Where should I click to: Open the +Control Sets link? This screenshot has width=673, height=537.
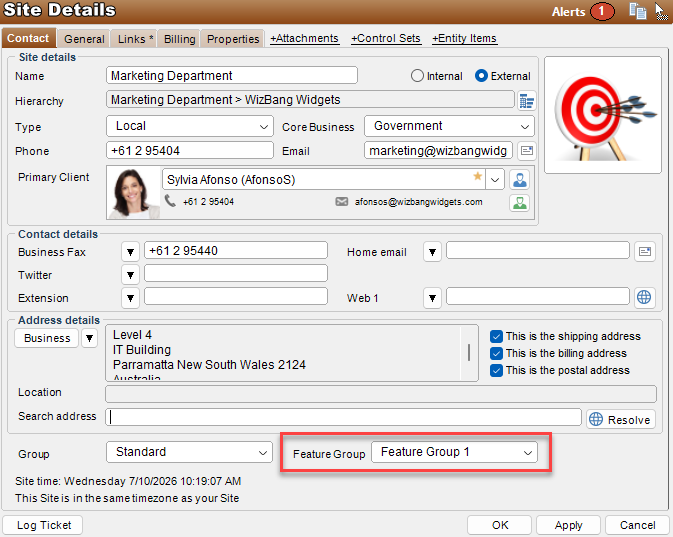(x=385, y=39)
